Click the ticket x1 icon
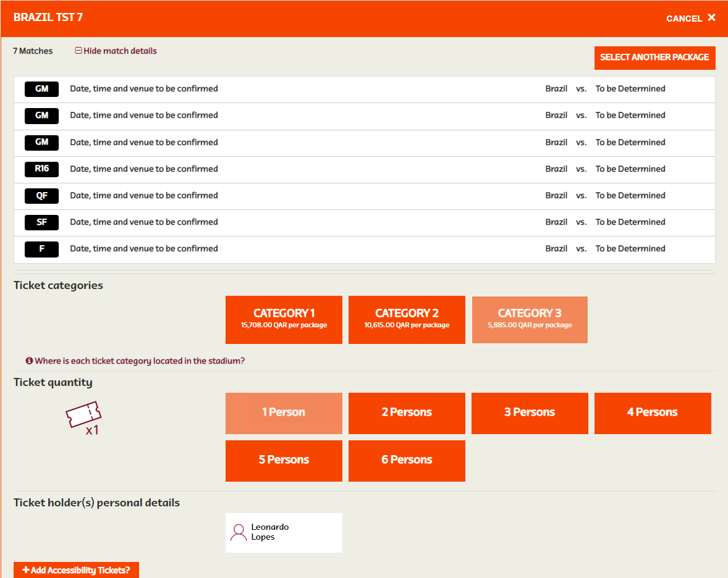Image resolution: width=728 pixels, height=578 pixels. coord(83,418)
